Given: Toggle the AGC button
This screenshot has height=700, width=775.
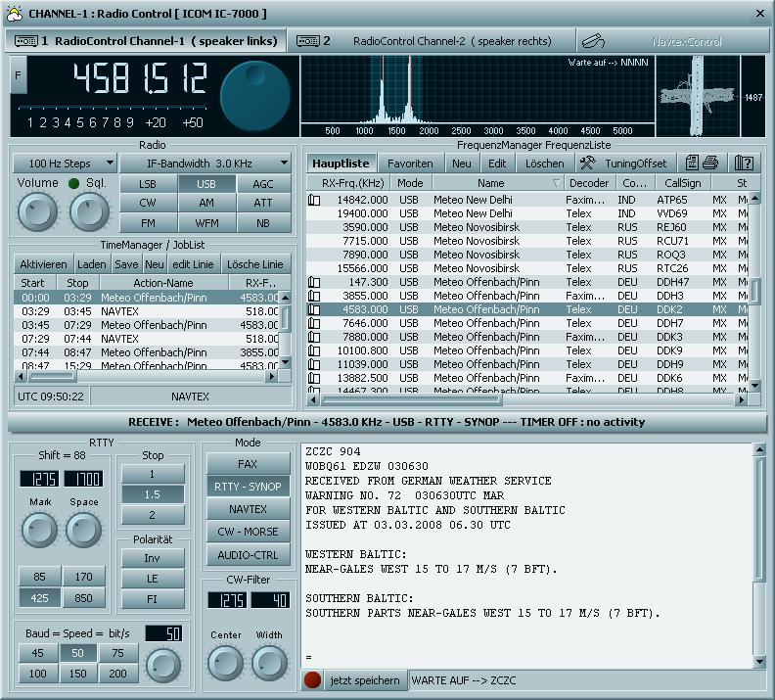Looking at the screenshot, I should (x=263, y=184).
